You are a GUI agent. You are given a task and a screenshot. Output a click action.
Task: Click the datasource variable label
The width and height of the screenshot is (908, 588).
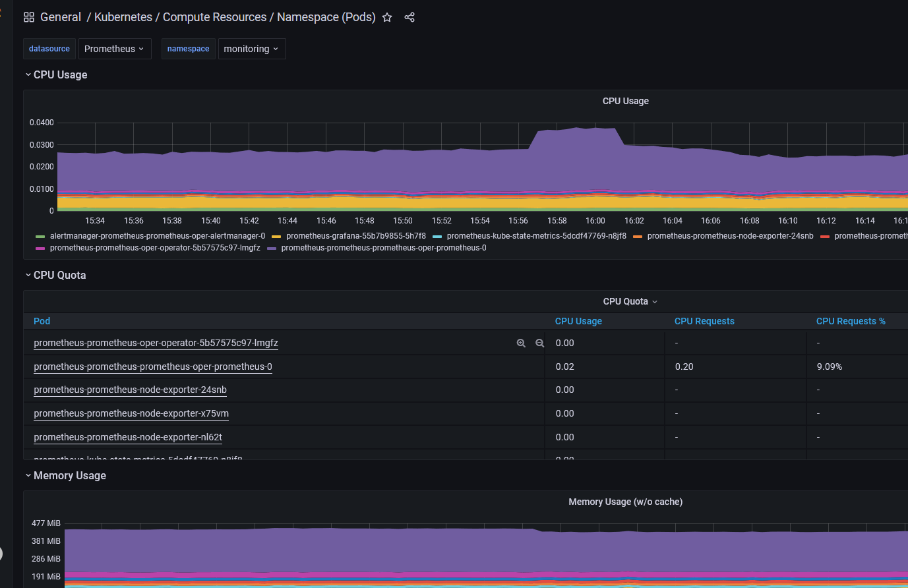coord(49,49)
